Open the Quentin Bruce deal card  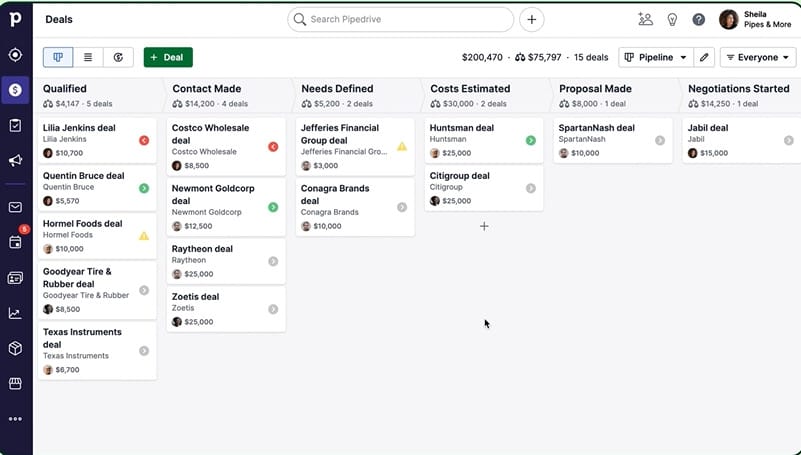click(97, 188)
